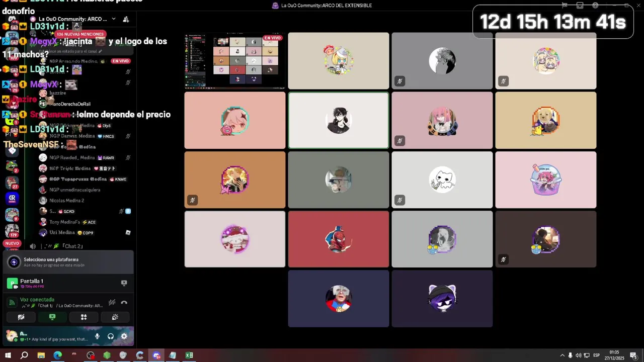644x362 pixels.
Task: Disconnect from voice with hang-up icon
Action: tap(124, 302)
